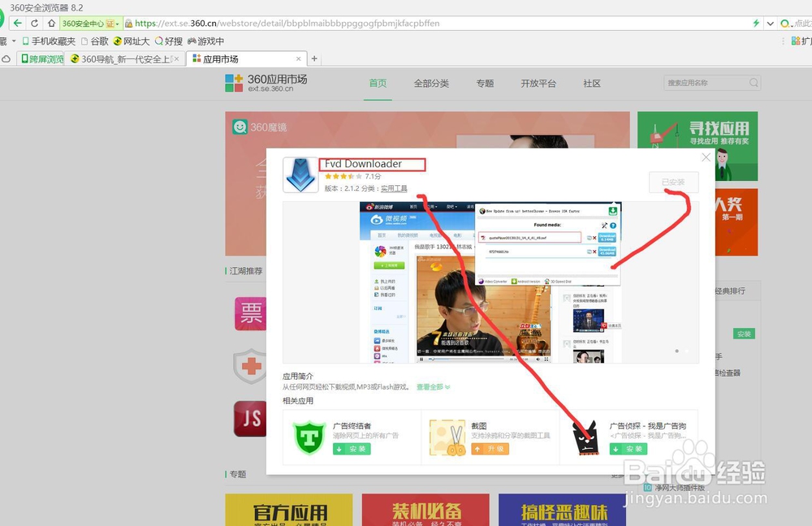The height and width of the screenshot is (526, 812).
Task: Upgrade the 截图 extension
Action: pyautogui.click(x=490, y=449)
